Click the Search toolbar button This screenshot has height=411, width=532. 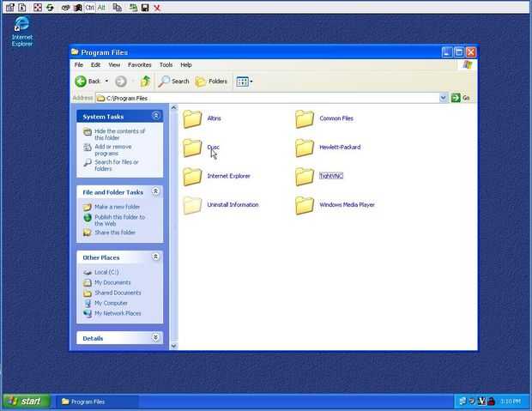pyautogui.click(x=173, y=82)
